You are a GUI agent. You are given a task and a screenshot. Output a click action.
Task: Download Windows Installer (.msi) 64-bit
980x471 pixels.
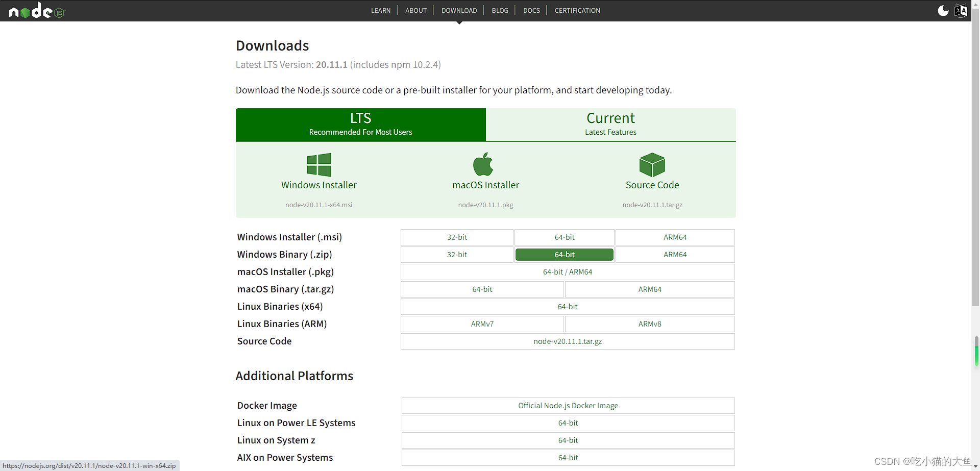click(x=565, y=237)
